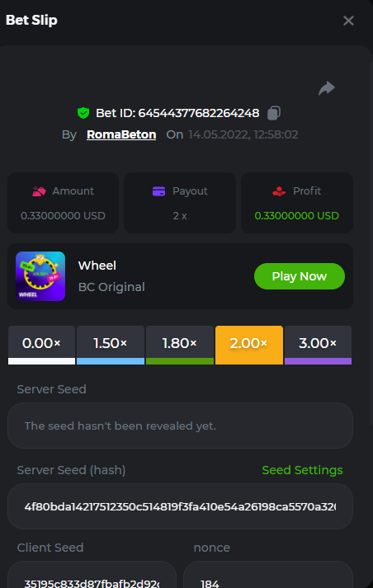Click the Client Seed field
The height and width of the screenshot is (588, 373).
[x=92, y=575]
